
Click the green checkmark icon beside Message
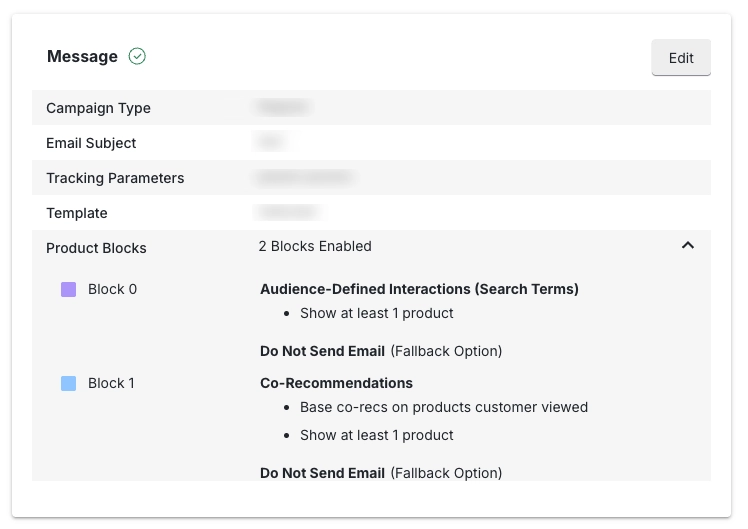[138, 57]
